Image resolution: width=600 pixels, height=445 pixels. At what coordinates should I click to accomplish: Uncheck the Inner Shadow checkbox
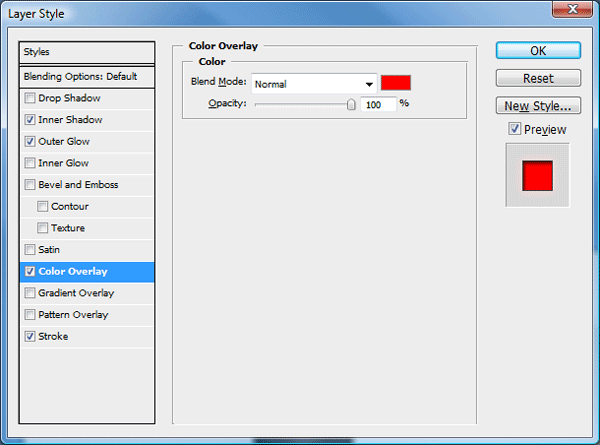(x=30, y=120)
